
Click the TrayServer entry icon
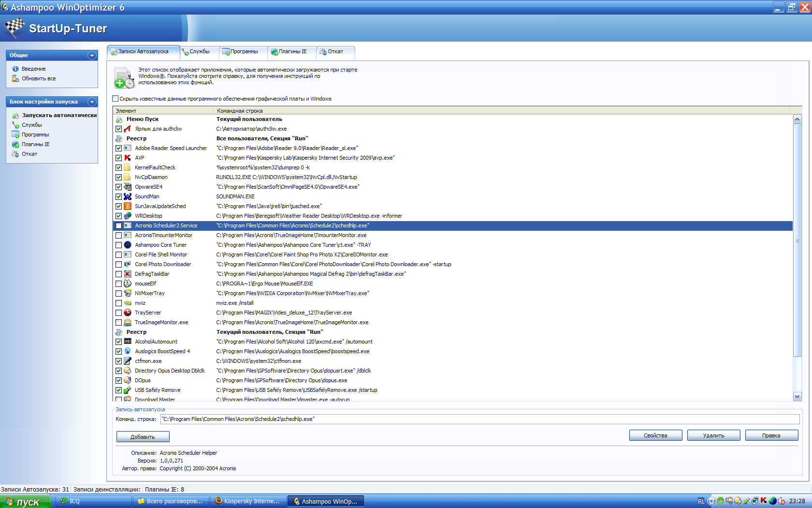[128, 313]
